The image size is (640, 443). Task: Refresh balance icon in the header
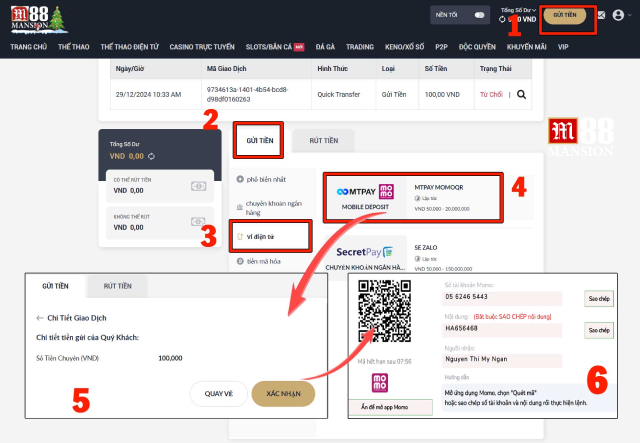click(x=502, y=19)
